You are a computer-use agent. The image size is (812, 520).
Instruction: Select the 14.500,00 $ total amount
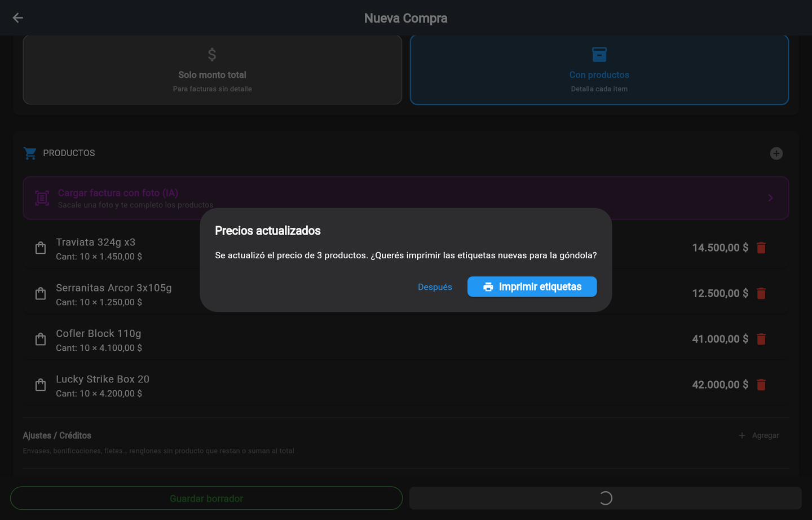pos(720,248)
